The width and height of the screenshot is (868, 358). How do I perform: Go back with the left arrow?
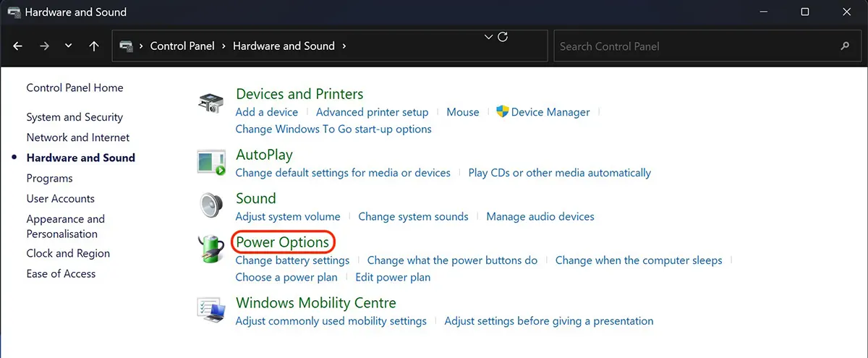point(18,46)
